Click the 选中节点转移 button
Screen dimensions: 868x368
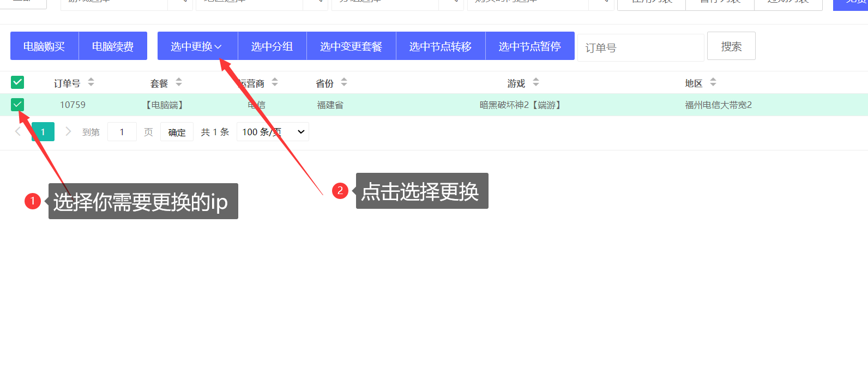[441, 46]
